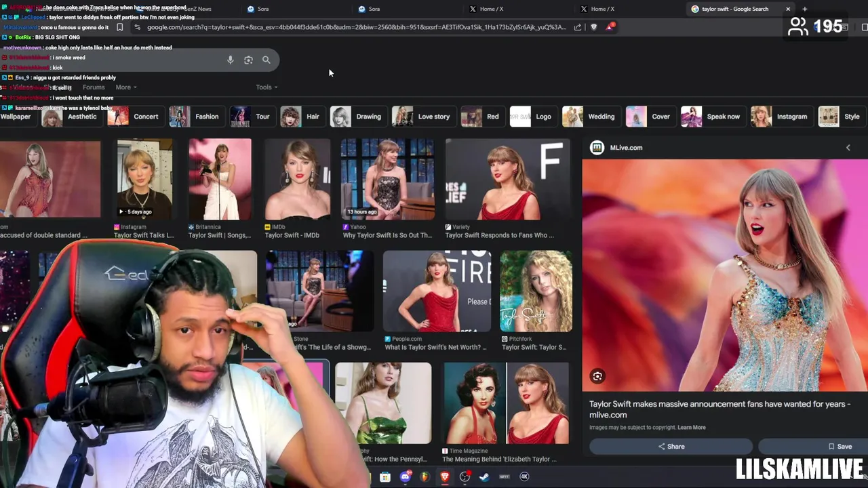The width and height of the screenshot is (868, 488).
Task: Visit MLive.com from the preview header
Action: pos(626,148)
